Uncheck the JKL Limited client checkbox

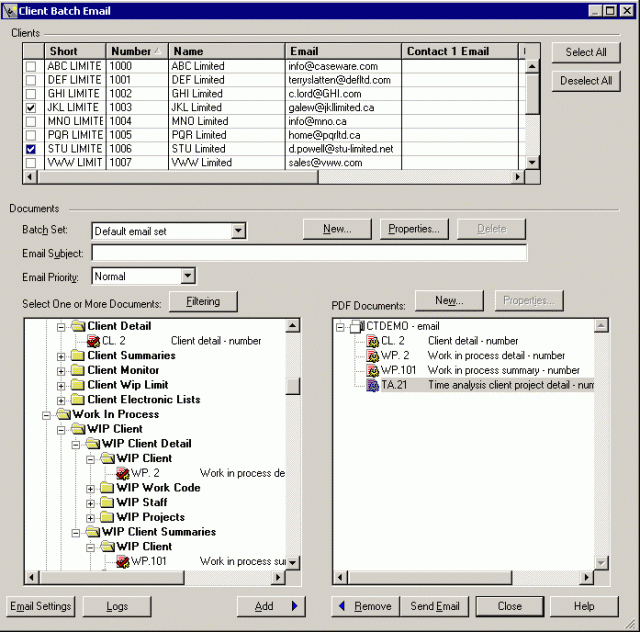(31, 107)
